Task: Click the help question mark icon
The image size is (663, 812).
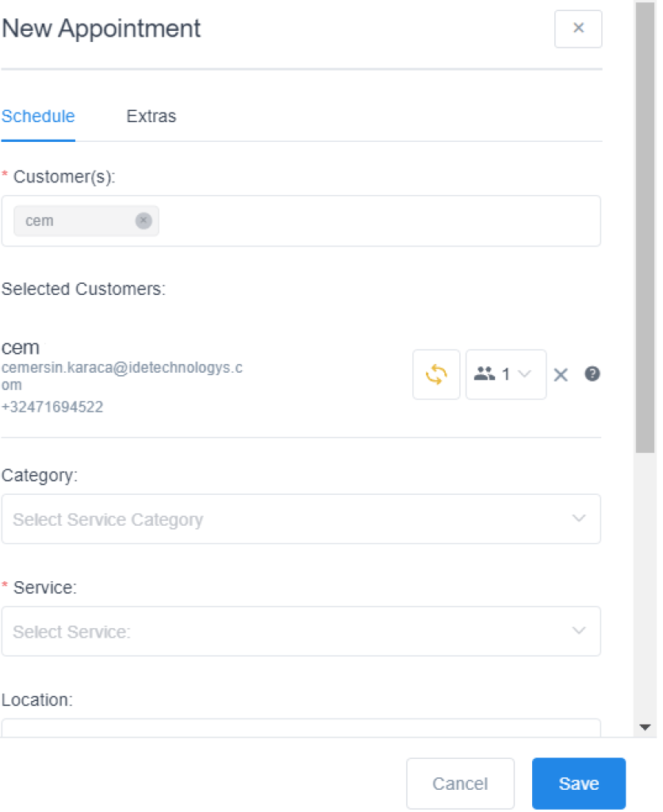Action: (x=592, y=374)
